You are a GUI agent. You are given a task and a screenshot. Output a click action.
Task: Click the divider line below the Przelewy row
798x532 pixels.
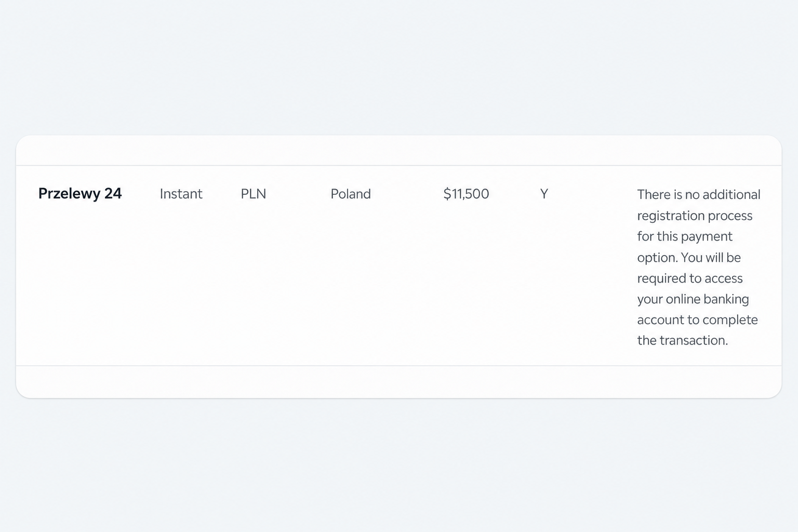tap(399, 366)
